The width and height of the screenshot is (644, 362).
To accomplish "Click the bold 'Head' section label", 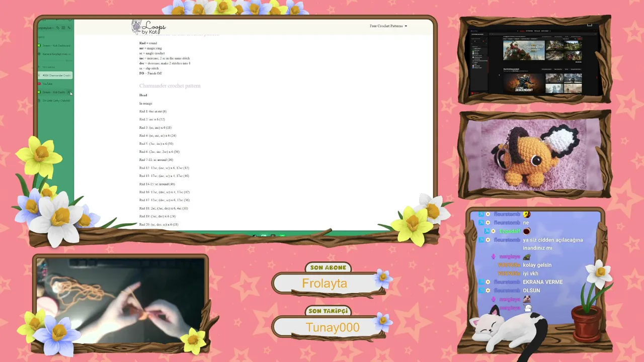I will 143,96.
